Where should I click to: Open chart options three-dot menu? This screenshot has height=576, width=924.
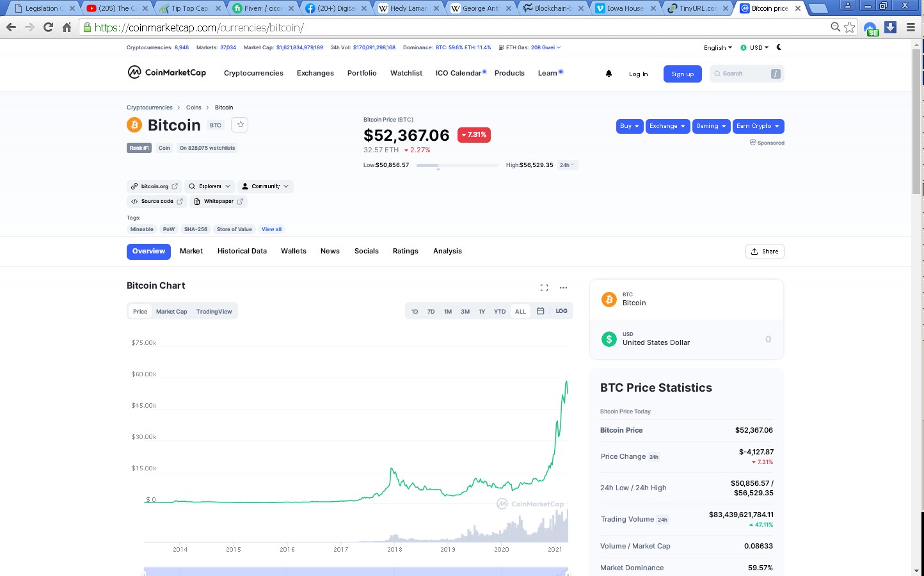tap(563, 287)
